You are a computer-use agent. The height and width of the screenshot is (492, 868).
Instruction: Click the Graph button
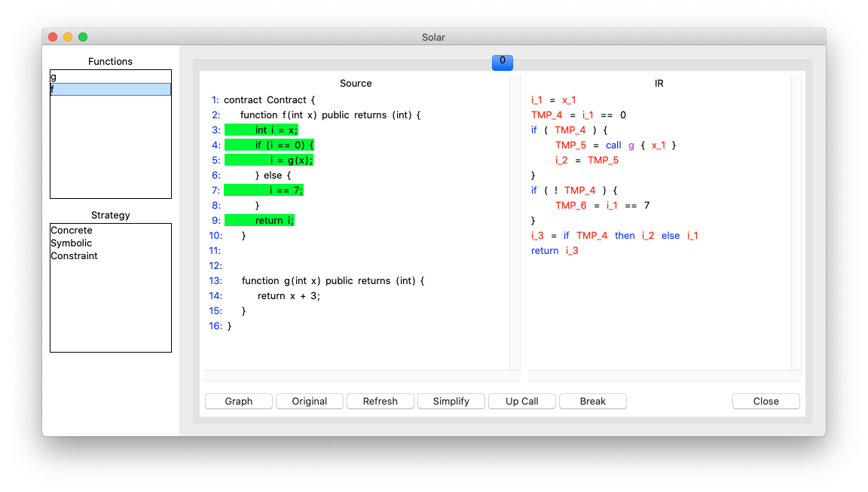coord(238,402)
